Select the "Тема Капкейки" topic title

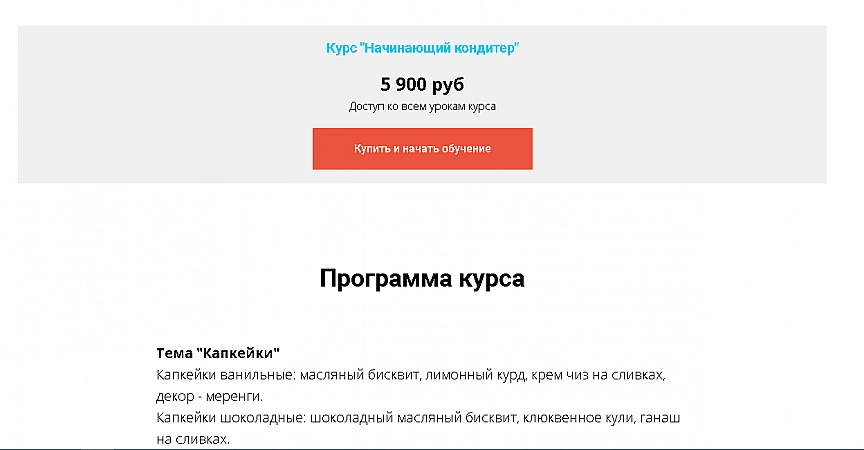pos(218,354)
